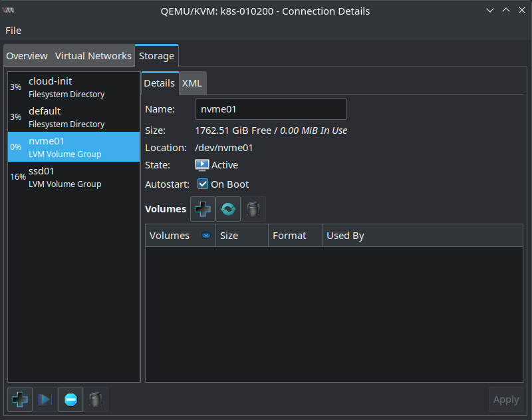The image size is (532, 420).
Task: Stop the selected storage pool
Action: (x=70, y=399)
